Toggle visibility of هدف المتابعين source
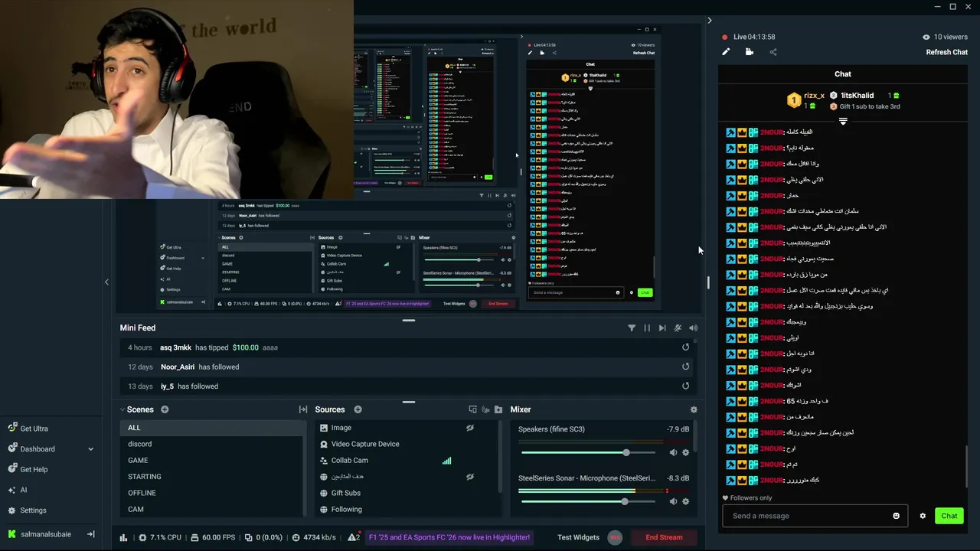This screenshot has width=980, height=551. (469, 477)
